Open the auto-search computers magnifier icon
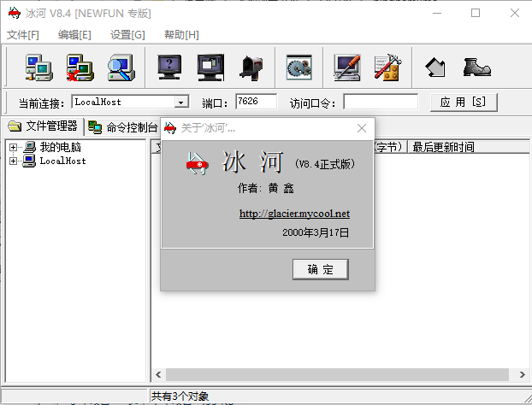Image resolution: width=532 pixels, height=405 pixels. pyautogui.click(x=121, y=67)
